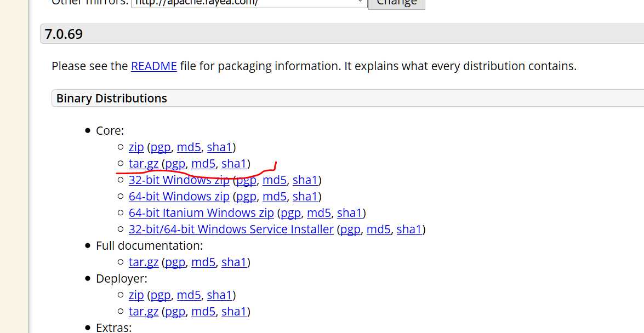Open pgp link for 32-bit Windows zip
The width and height of the screenshot is (644, 333).
tap(246, 180)
